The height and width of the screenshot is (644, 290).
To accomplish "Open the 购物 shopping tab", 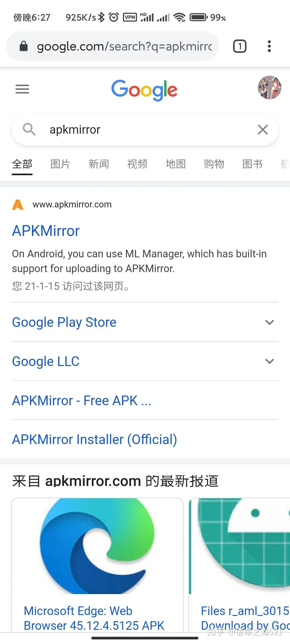I will 214,164.
